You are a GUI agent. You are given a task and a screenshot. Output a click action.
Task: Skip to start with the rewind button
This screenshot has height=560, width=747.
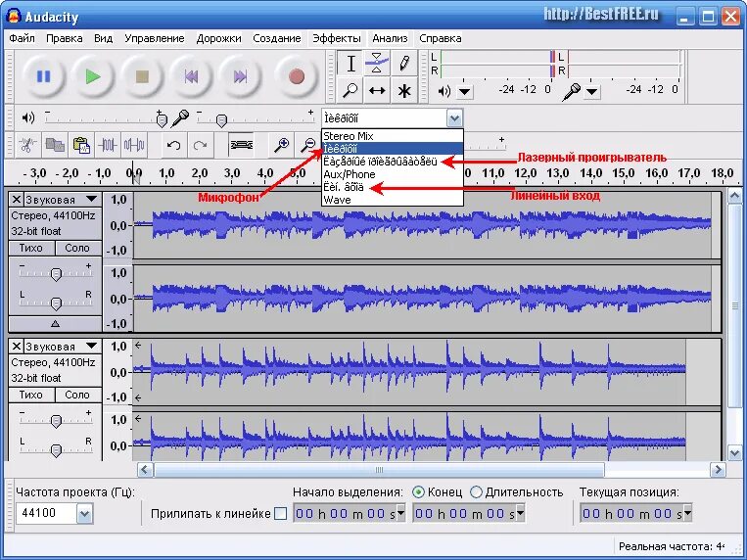[191, 76]
